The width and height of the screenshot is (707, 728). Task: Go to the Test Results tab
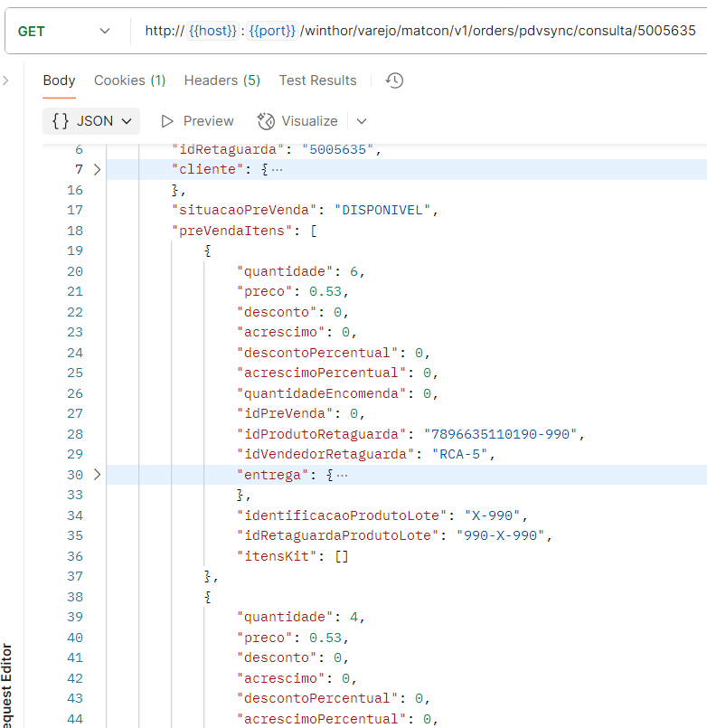coord(317,80)
